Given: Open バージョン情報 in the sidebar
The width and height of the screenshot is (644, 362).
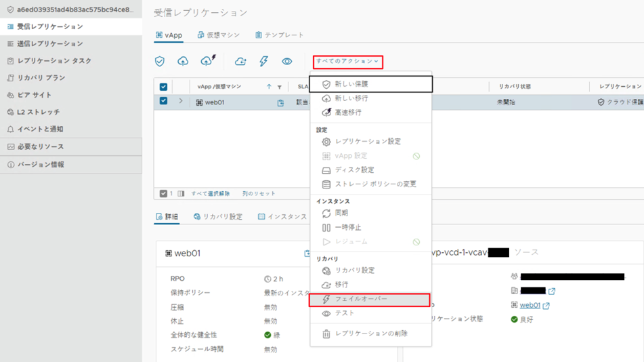Looking at the screenshot, I should (71, 165).
